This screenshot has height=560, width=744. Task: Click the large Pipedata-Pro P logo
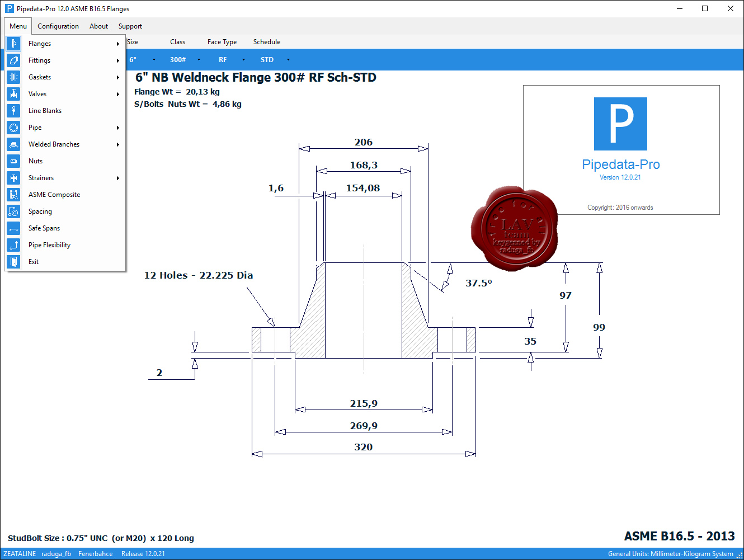(620, 124)
